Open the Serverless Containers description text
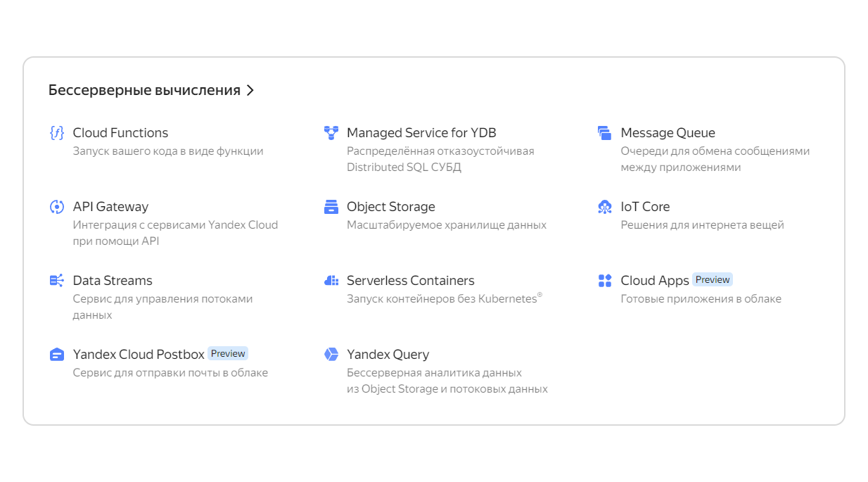The height and width of the screenshot is (482, 868). tap(445, 299)
